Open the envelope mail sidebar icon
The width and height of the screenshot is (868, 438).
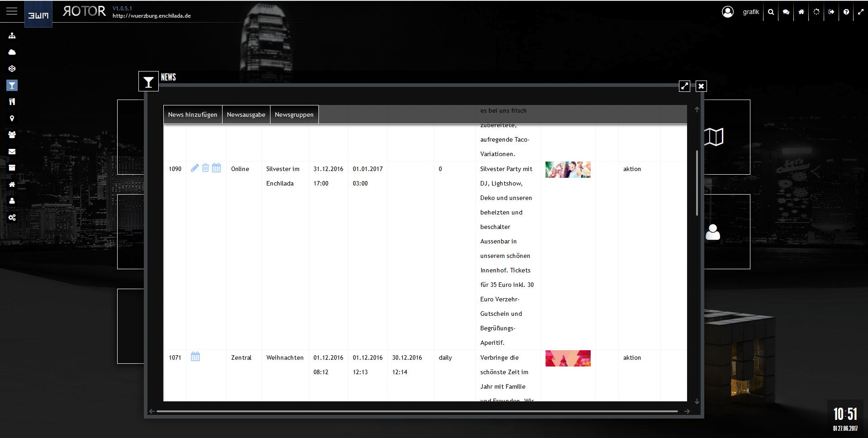(12, 152)
